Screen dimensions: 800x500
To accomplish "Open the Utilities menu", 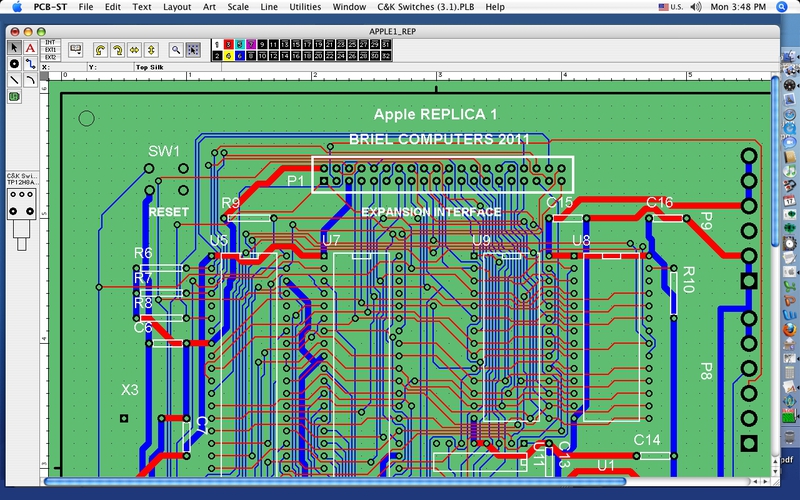I will point(305,7).
